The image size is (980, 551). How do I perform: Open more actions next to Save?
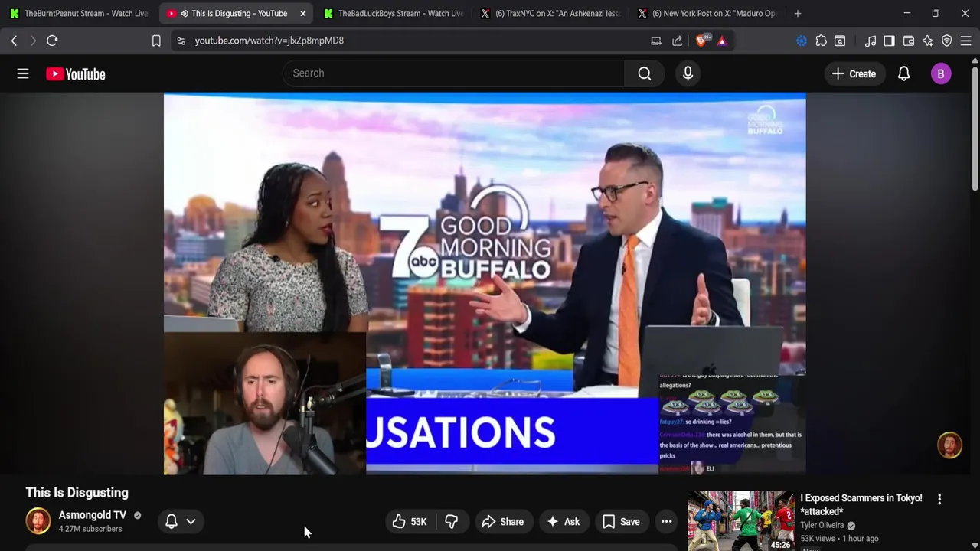click(667, 522)
